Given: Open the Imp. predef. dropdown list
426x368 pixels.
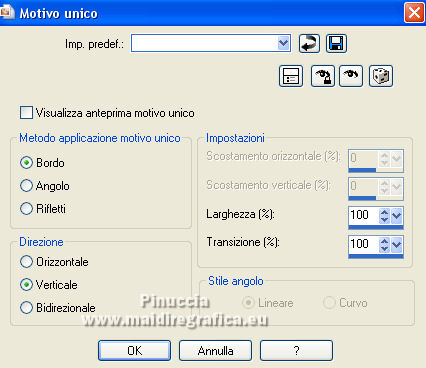Looking at the screenshot, I should click(283, 43).
